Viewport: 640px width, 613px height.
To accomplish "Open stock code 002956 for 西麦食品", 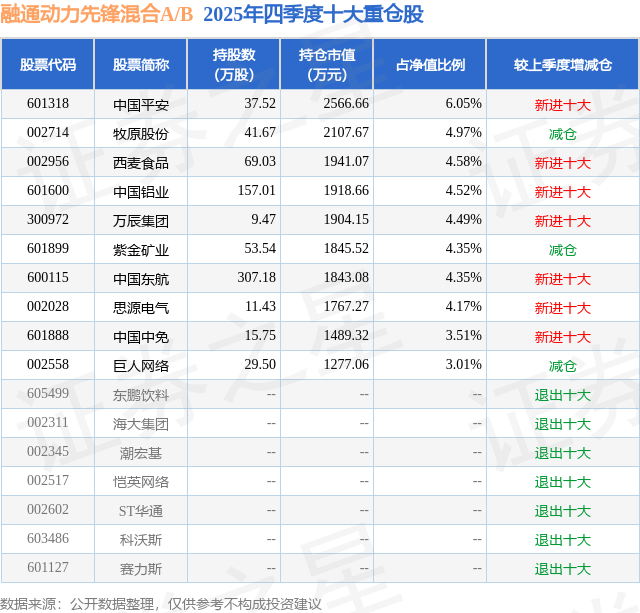I will pyautogui.click(x=48, y=161).
